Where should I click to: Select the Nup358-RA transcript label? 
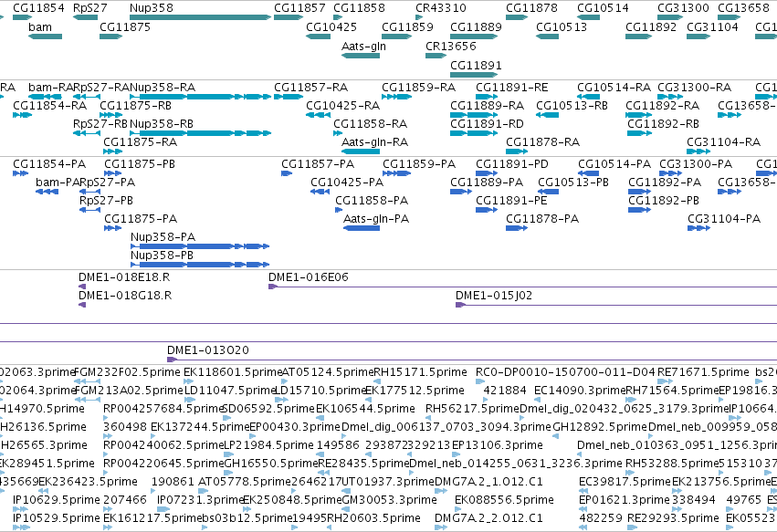click(162, 88)
